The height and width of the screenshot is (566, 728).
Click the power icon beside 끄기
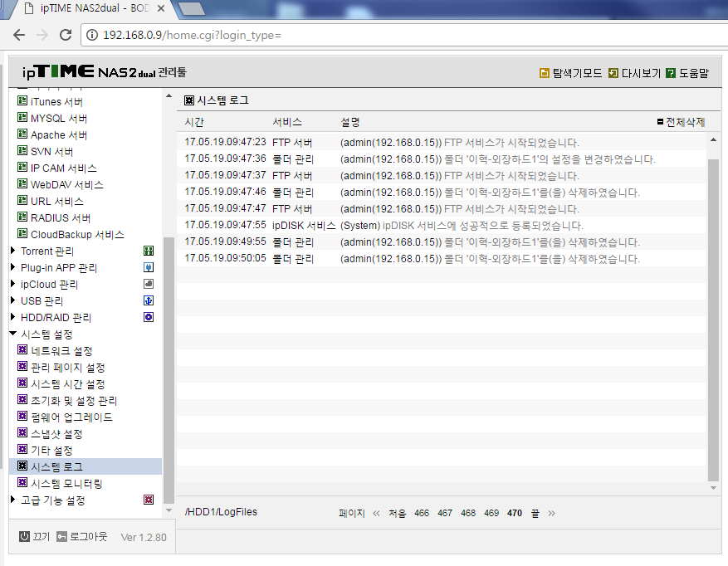pyautogui.click(x=24, y=537)
